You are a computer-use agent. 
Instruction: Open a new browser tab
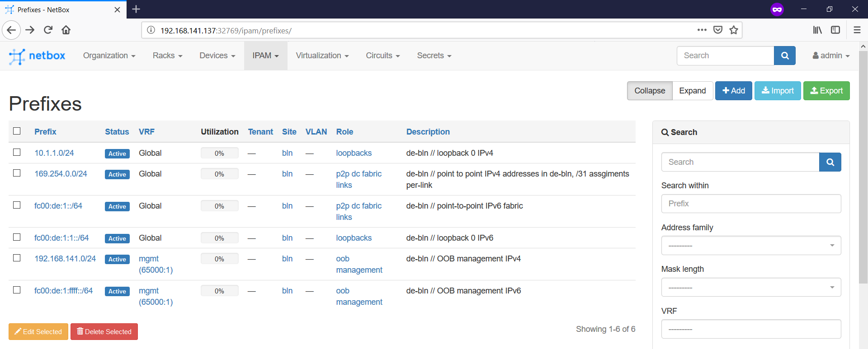pyautogui.click(x=136, y=9)
